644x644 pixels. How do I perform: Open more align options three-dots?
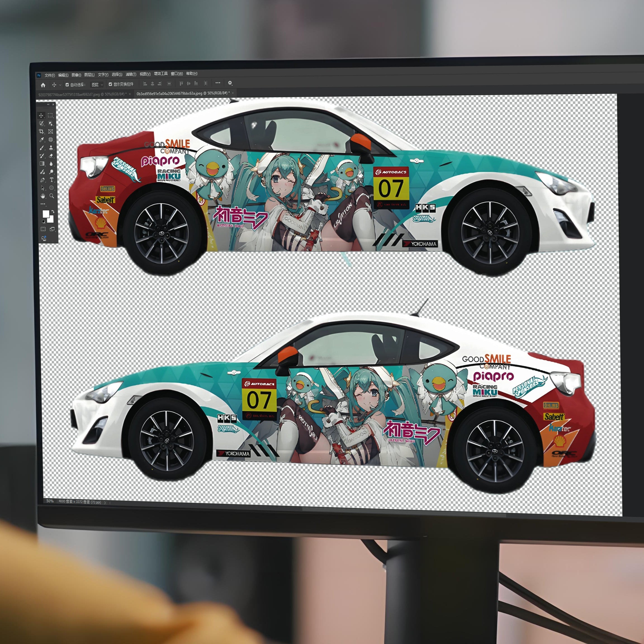pos(218,83)
